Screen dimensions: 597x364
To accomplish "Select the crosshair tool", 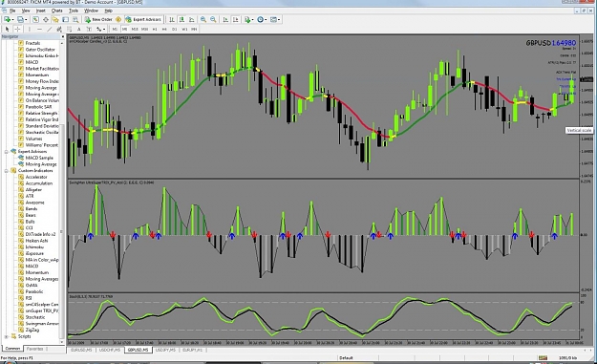I will 17,29.
